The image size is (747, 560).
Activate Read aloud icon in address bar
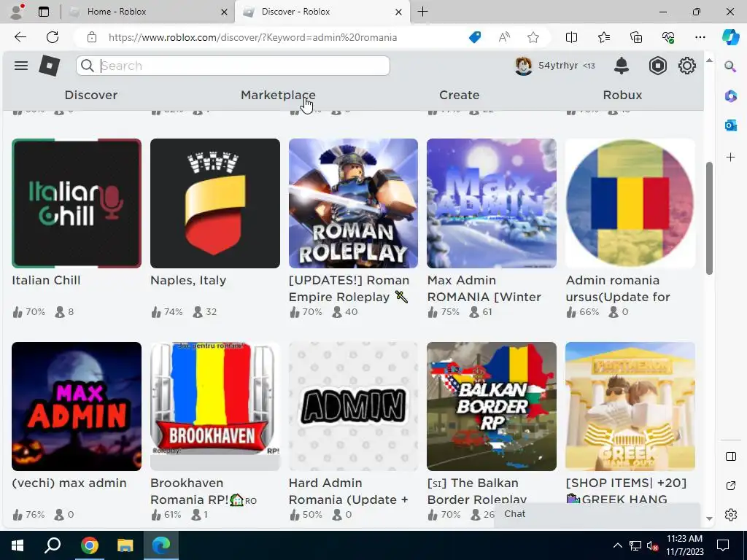click(504, 37)
